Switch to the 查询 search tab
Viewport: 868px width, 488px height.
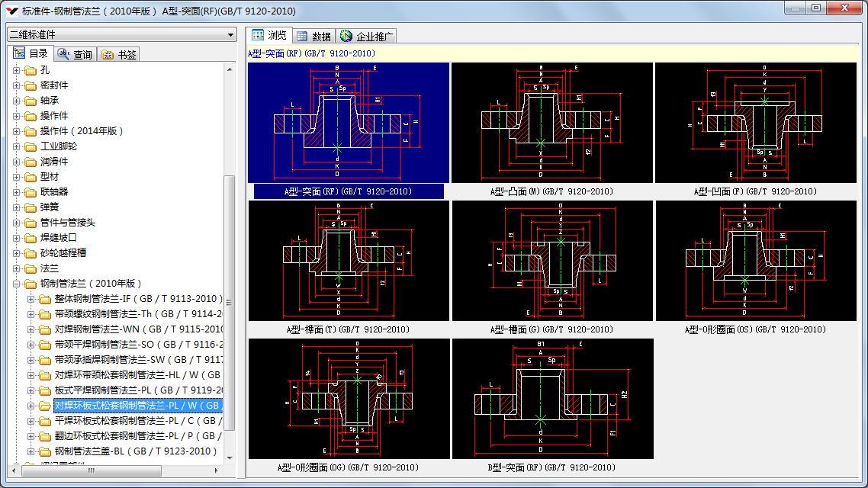click(x=75, y=54)
